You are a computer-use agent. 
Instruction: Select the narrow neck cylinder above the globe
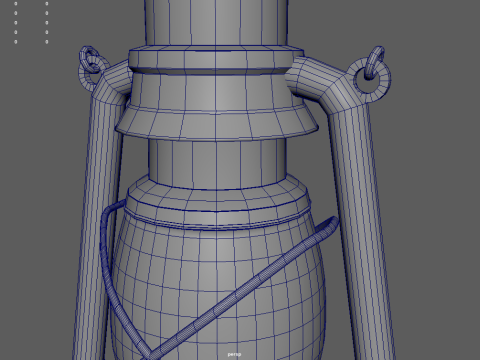pyautogui.click(x=217, y=164)
